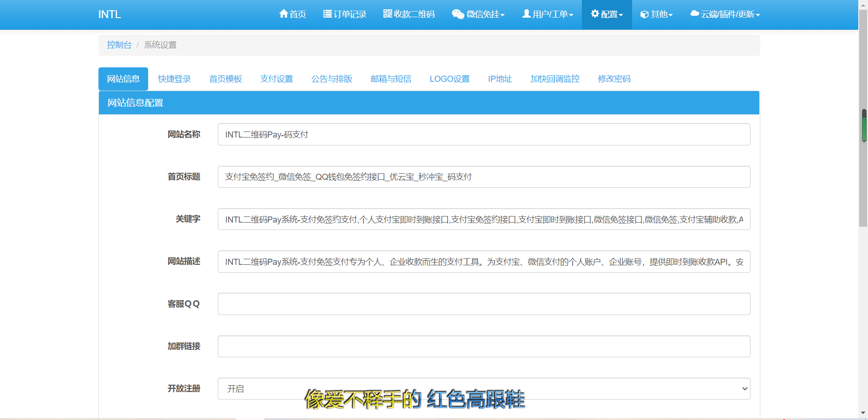Image resolution: width=868 pixels, height=420 pixels.
Task: Focus the 网站描述 input field
Action: coord(484,262)
